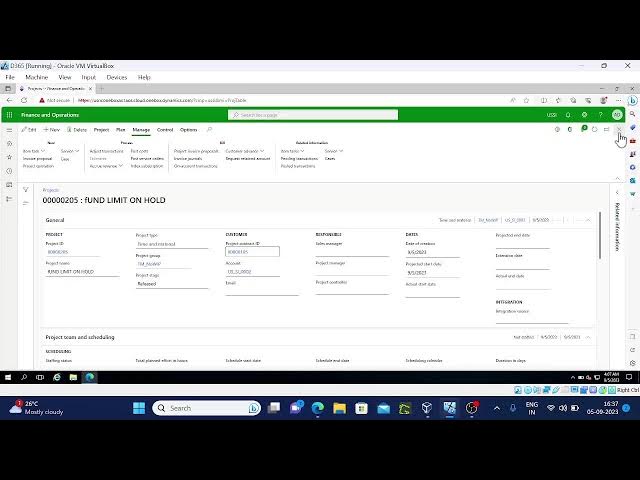The height and width of the screenshot is (480, 640).
Task: Open the Devices menu in VirtualBox
Action: point(116,77)
